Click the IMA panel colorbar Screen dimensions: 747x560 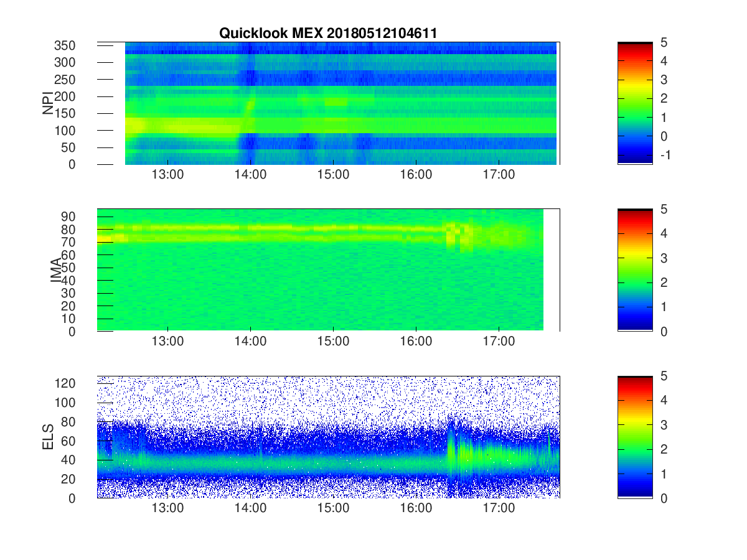pos(635,270)
